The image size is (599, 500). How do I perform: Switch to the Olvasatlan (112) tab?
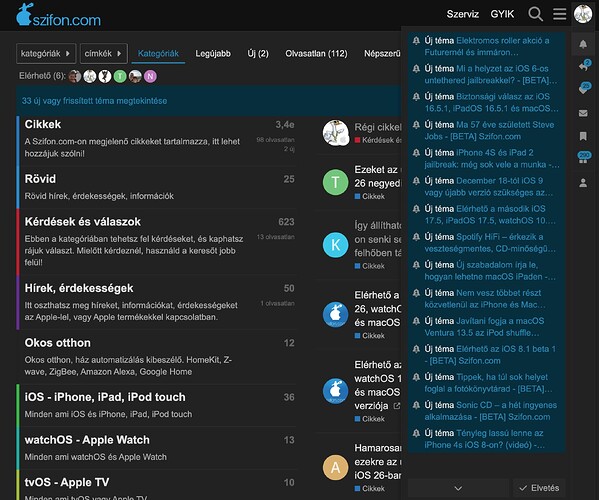point(316,53)
